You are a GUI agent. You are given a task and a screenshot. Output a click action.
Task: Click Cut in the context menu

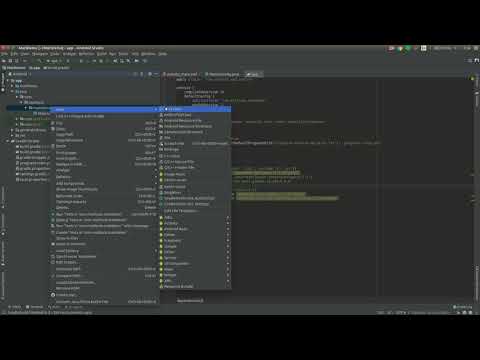click(x=104, y=123)
